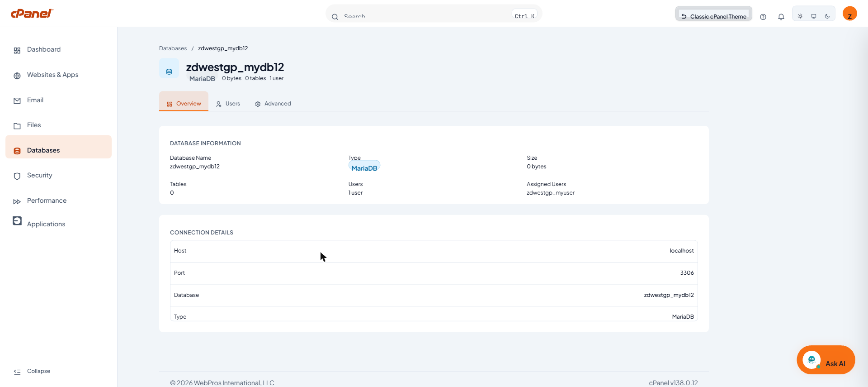Viewport: 868px width, 387px height.
Task: Switch to the Advanced tab
Action: pos(273,104)
